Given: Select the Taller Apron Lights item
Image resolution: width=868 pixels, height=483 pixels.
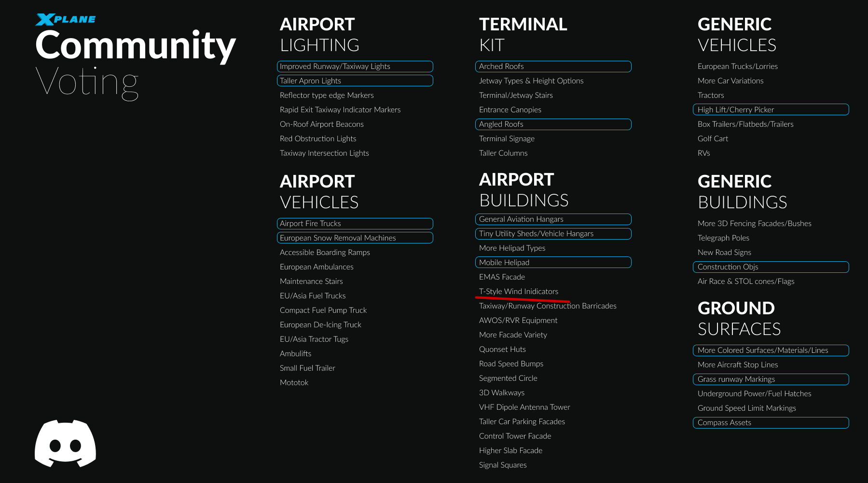Looking at the screenshot, I should [x=355, y=80].
